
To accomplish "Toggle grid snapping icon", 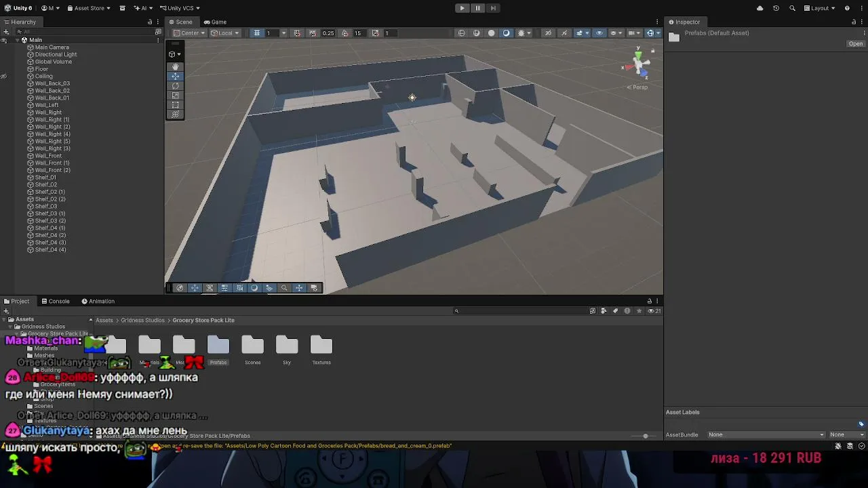I will pyautogui.click(x=297, y=33).
